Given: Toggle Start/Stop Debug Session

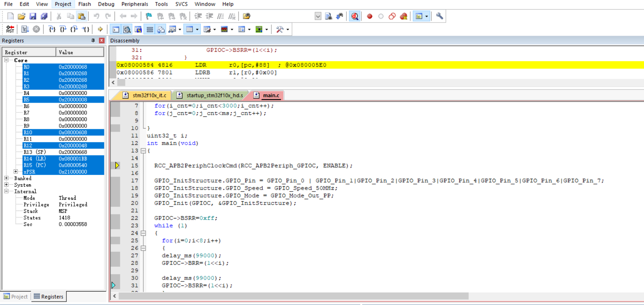Looking at the screenshot, I should pyautogui.click(x=355, y=16).
